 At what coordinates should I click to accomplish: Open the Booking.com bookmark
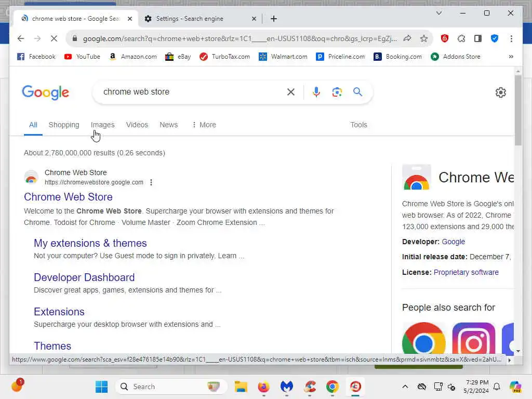point(397,57)
